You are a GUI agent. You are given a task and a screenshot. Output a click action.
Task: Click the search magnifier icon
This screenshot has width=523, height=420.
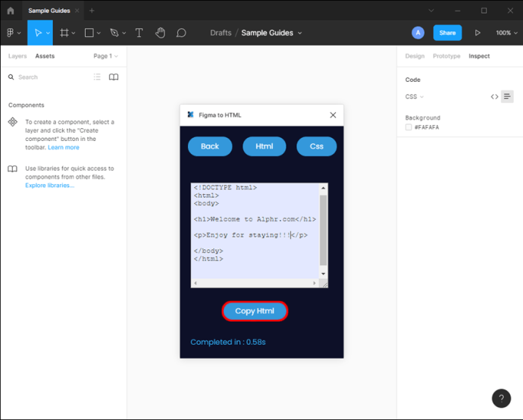pos(11,77)
